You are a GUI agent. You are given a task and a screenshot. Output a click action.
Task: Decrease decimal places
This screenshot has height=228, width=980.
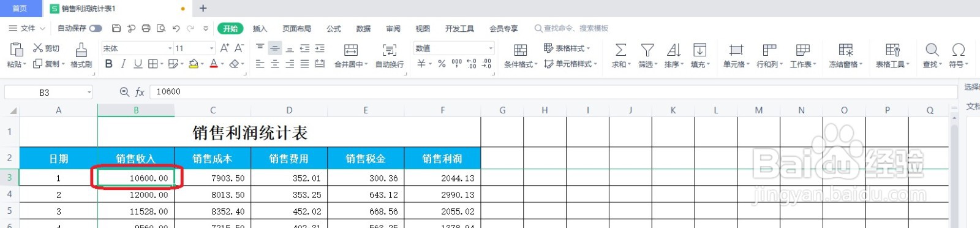(x=486, y=64)
